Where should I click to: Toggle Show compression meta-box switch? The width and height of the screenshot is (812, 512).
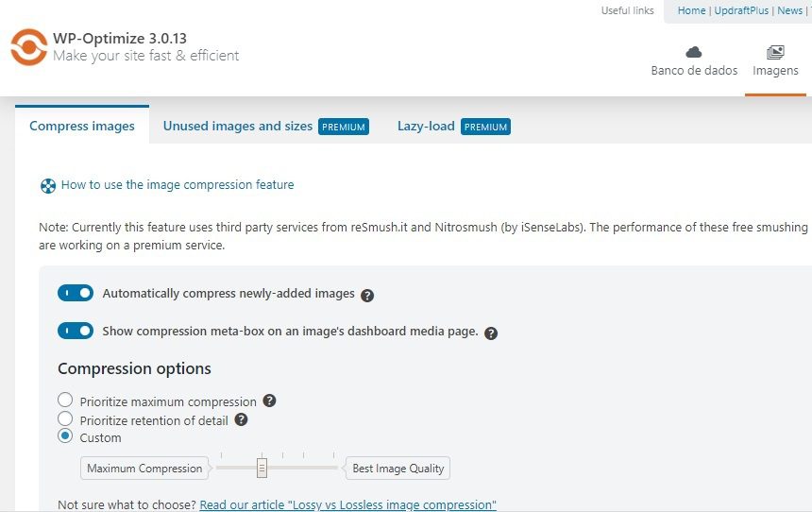(x=76, y=331)
